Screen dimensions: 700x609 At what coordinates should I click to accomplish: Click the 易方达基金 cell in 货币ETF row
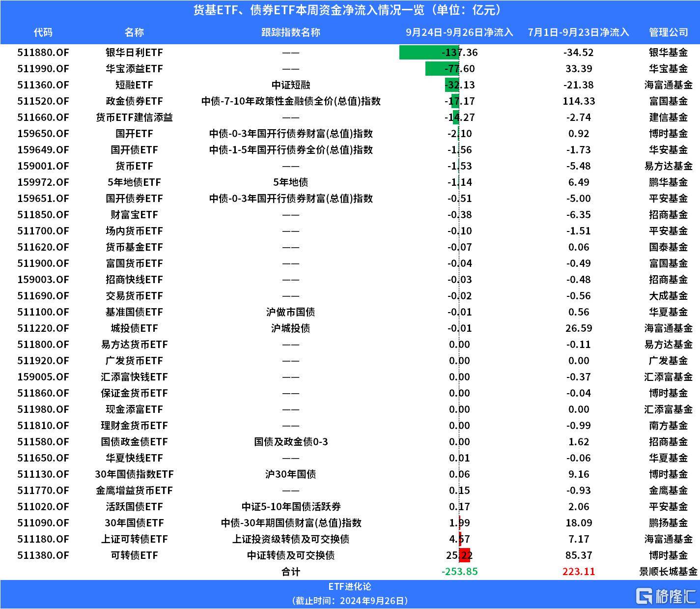tap(669, 166)
